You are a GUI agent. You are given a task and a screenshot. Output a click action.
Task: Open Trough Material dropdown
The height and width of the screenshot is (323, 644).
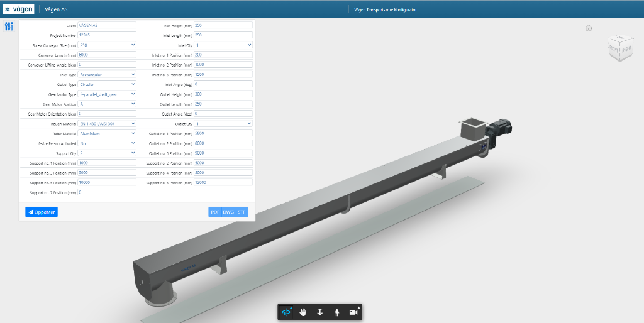(x=107, y=124)
